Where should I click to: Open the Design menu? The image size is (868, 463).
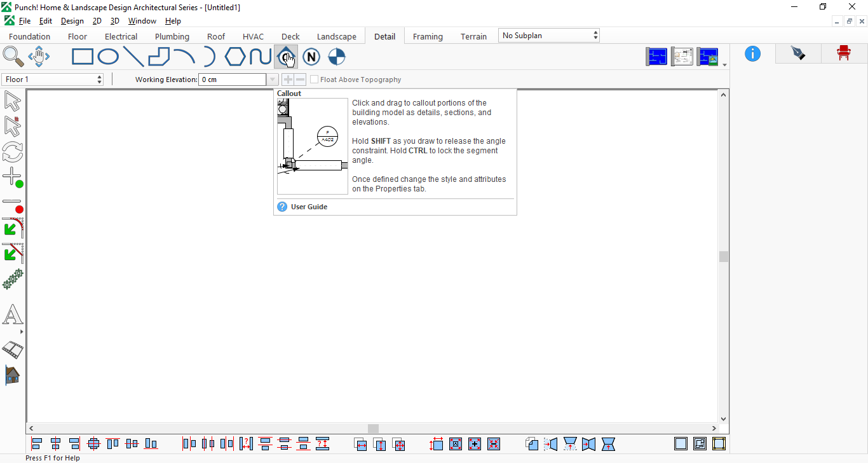72,21
